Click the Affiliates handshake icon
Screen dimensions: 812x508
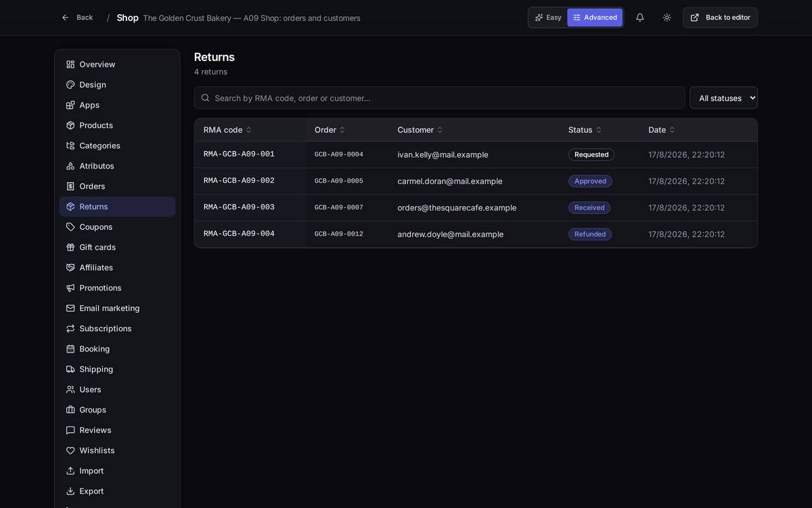pos(70,268)
